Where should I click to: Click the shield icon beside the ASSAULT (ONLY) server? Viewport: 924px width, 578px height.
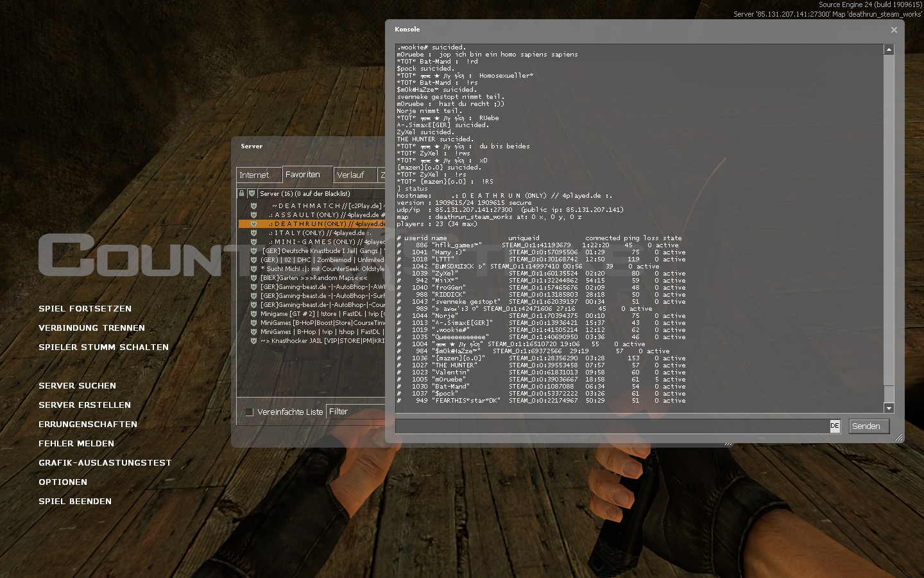pyautogui.click(x=253, y=215)
